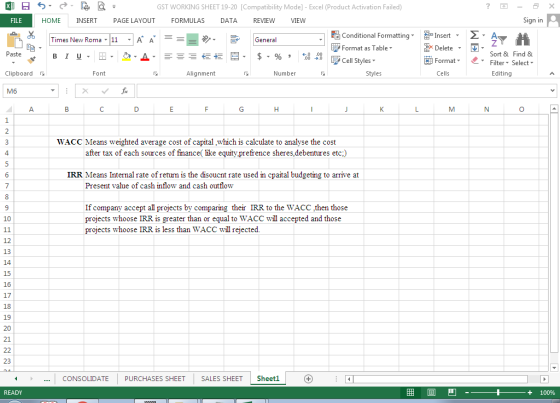Viewport: 560px width, 403px height.
Task: Open the General number format dropdown
Action: coord(320,40)
